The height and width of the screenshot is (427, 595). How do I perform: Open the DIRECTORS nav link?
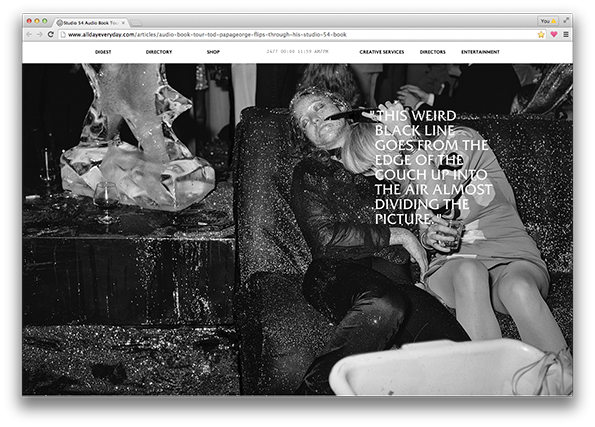coord(433,52)
